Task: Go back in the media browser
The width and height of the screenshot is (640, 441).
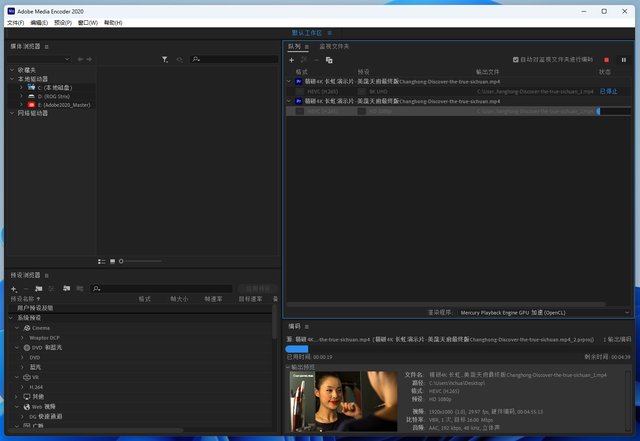Action: (x=80, y=59)
